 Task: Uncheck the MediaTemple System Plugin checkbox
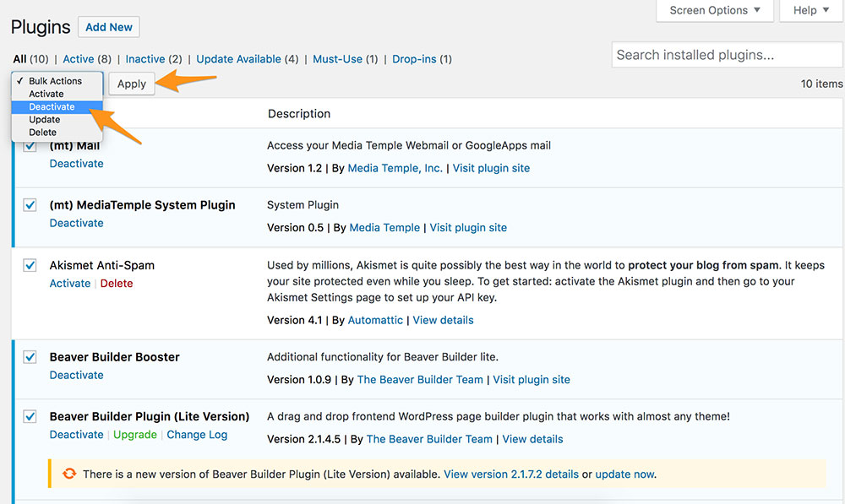click(x=30, y=205)
